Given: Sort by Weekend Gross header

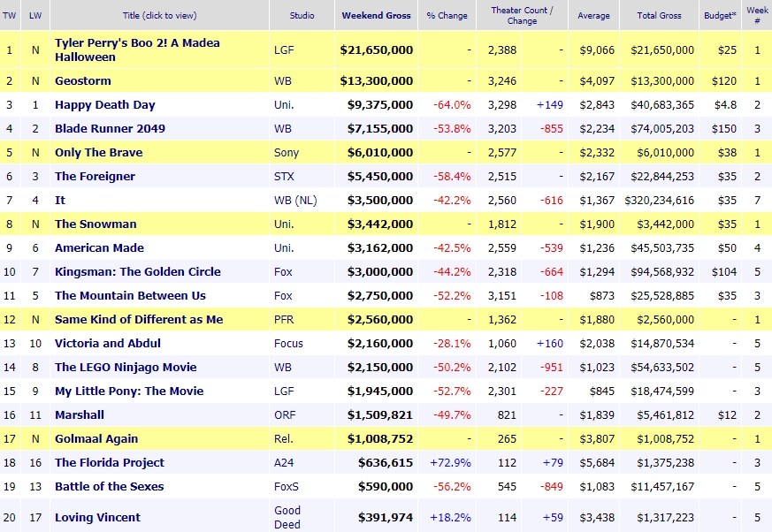Looking at the screenshot, I should pyautogui.click(x=376, y=15).
